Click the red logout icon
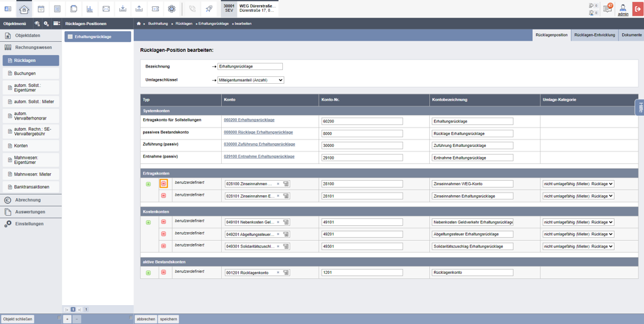 point(637,9)
